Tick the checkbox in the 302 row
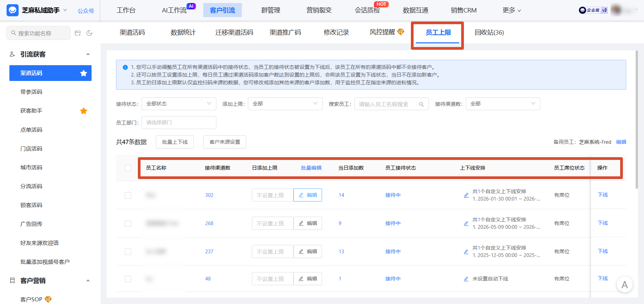 point(128,195)
